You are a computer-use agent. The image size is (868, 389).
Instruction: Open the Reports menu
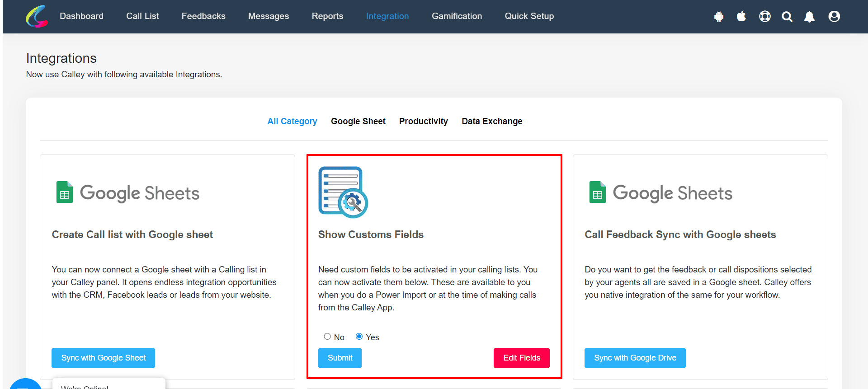click(327, 16)
